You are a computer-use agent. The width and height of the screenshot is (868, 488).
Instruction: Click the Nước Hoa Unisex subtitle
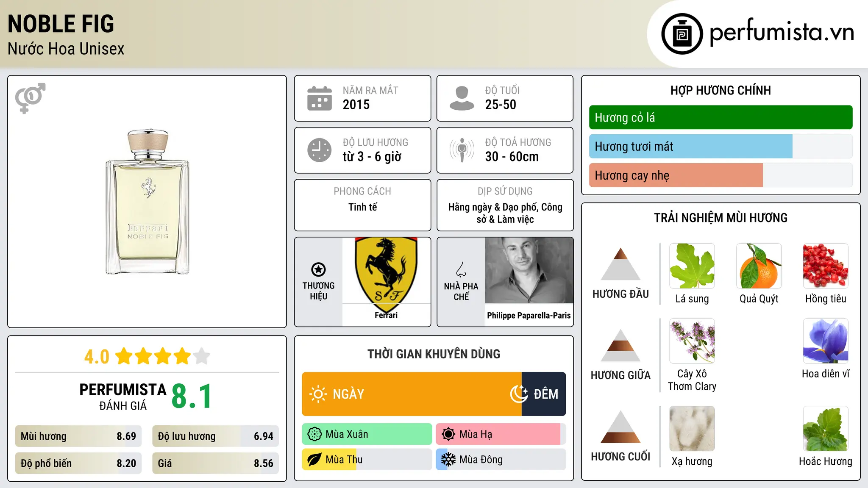[66, 49]
